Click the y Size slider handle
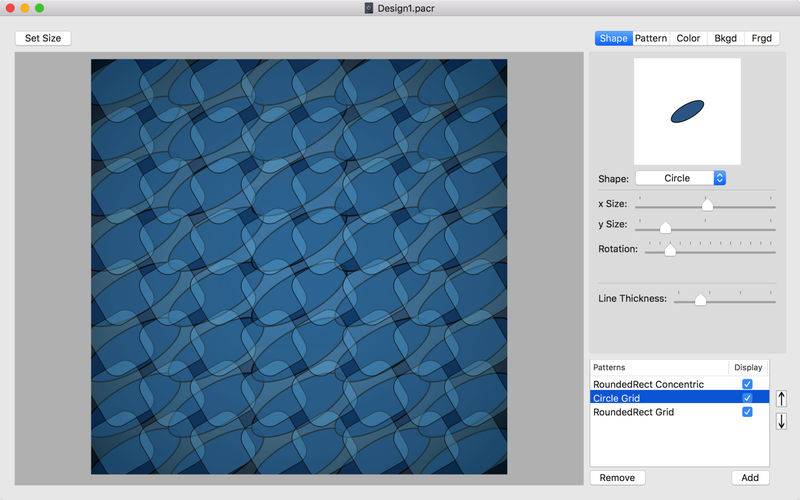Viewport: 800px width, 500px height. pyautogui.click(x=665, y=228)
